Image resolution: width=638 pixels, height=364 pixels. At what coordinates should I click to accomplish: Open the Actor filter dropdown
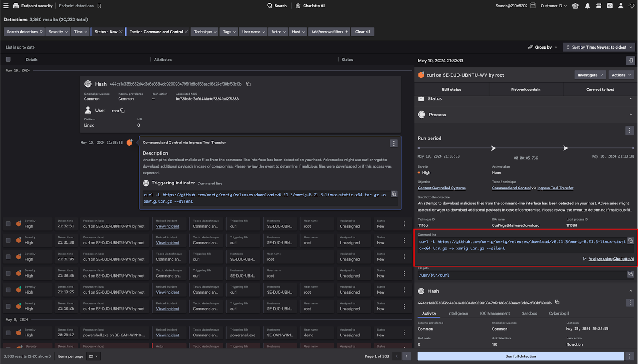tap(278, 32)
